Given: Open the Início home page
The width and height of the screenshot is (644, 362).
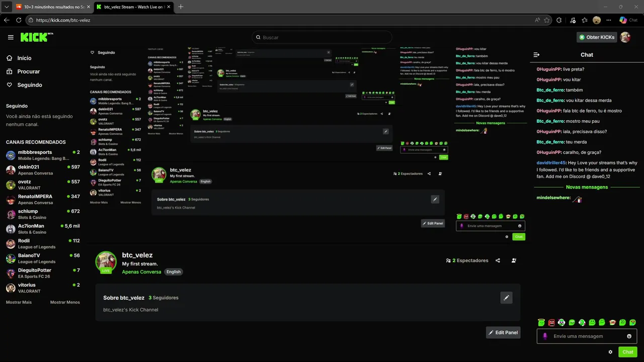Looking at the screenshot, I should (x=24, y=58).
